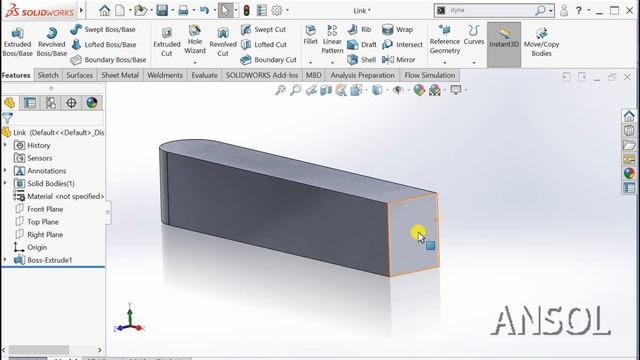Open the Weldments tab

tap(165, 75)
